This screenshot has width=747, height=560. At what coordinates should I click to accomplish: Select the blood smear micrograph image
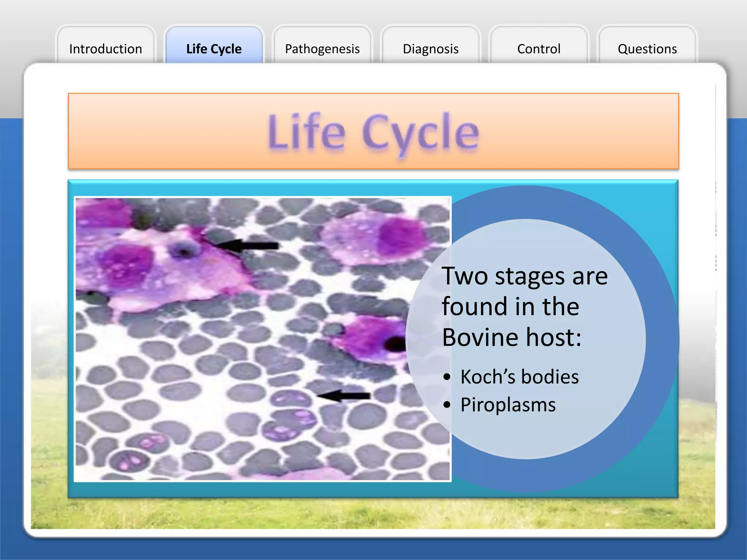point(263,339)
